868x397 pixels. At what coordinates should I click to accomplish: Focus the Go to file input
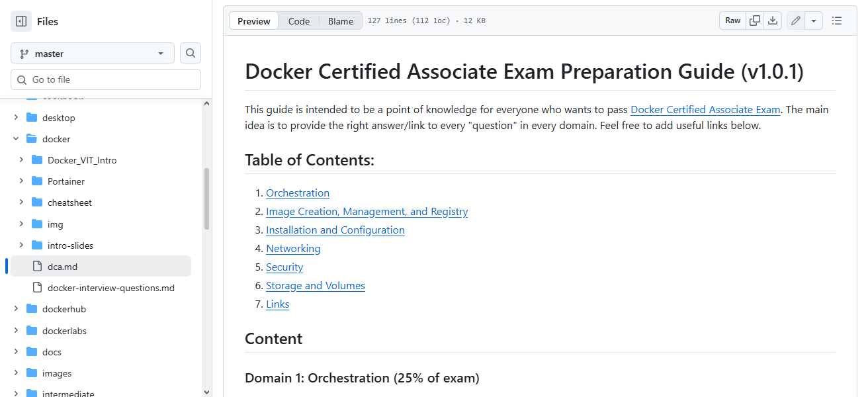[106, 79]
